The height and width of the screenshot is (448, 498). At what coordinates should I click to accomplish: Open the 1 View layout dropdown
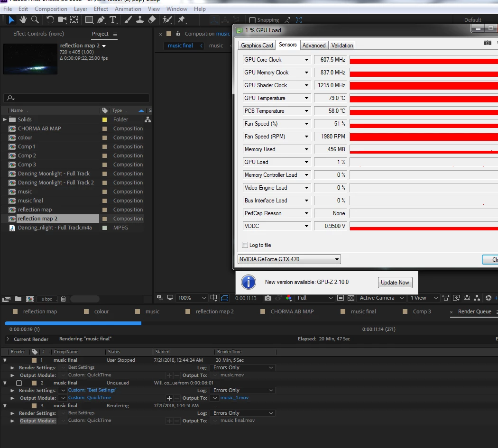[424, 298]
